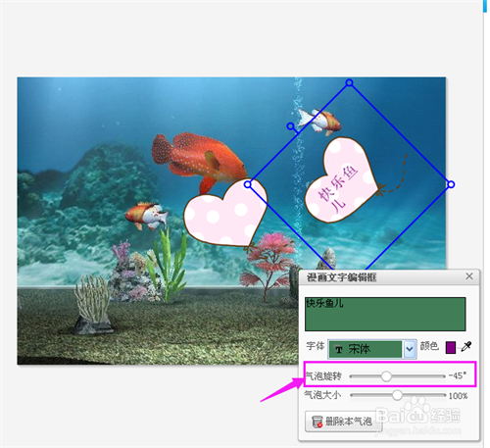Select the top corner handle of blue frame
Image resolution: width=490 pixels, height=448 pixels.
[349, 82]
